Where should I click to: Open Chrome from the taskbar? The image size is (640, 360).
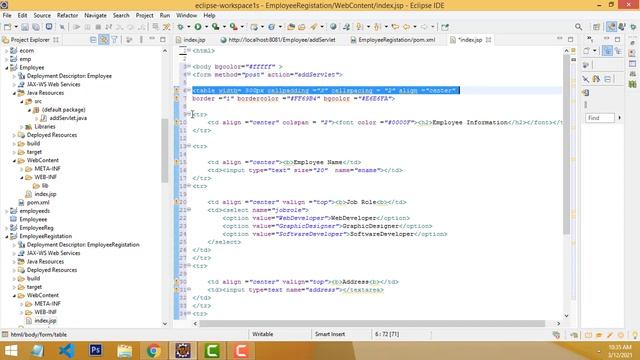point(154,351)
